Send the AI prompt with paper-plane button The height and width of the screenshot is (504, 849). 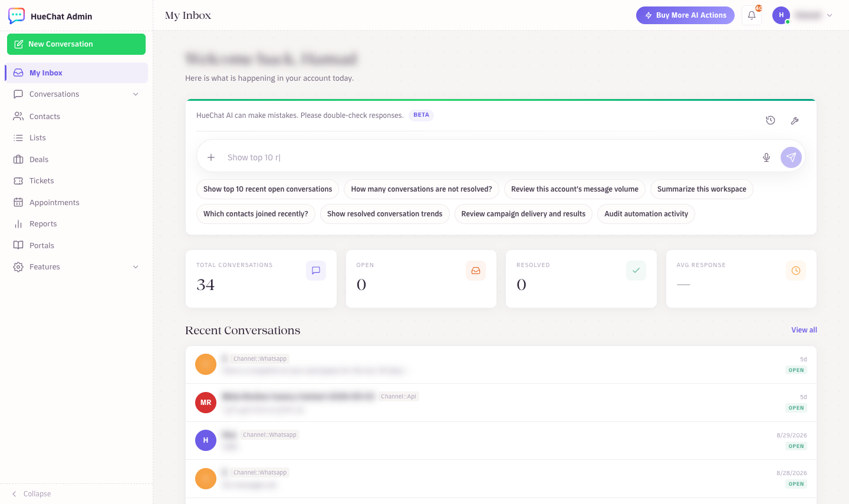click(791, 157)
